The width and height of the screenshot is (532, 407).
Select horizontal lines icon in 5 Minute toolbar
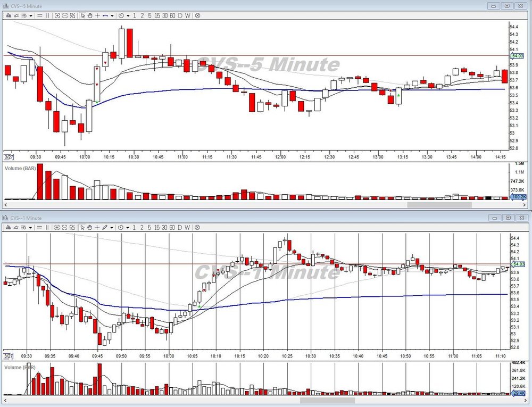(40, 15)
